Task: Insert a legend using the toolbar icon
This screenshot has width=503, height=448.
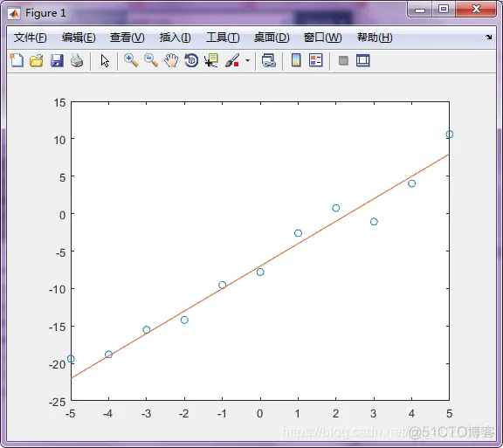Action: click(x=315, y=60)
